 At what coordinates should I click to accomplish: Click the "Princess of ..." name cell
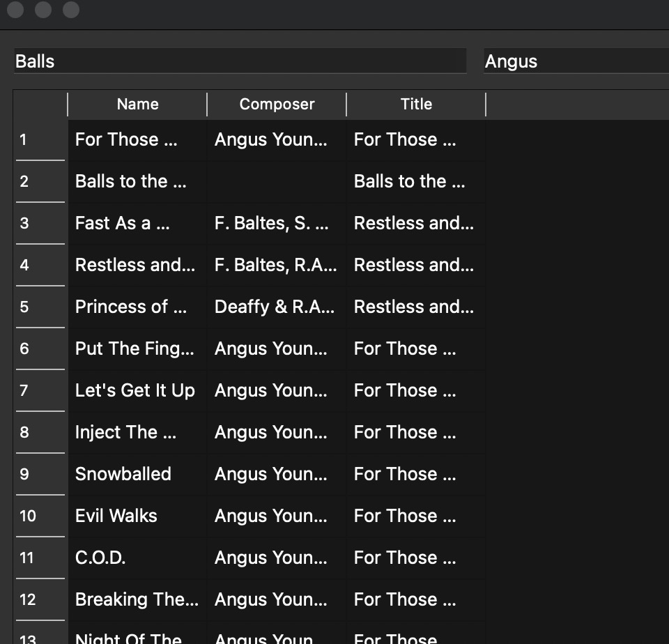(137, 307)
